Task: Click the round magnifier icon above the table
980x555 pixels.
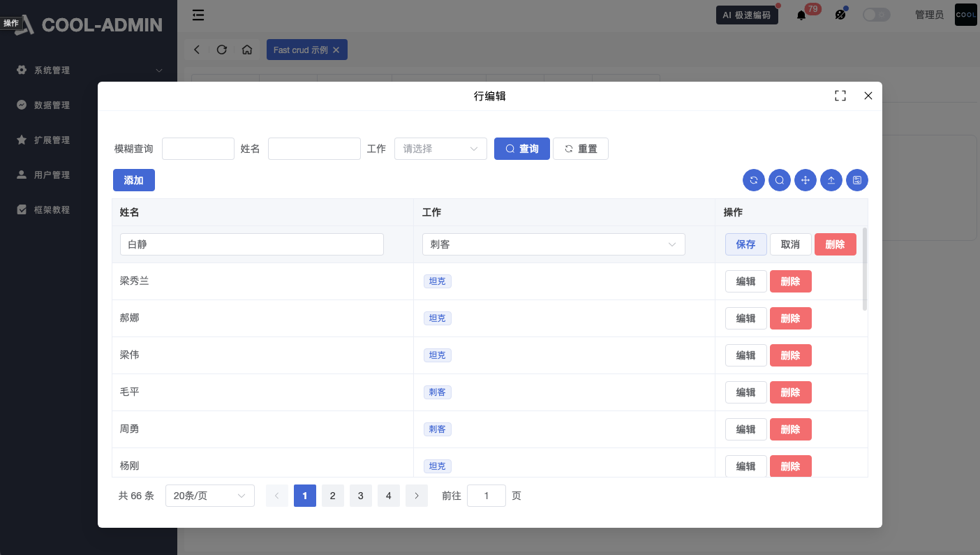Action: (x=780, y=180)
